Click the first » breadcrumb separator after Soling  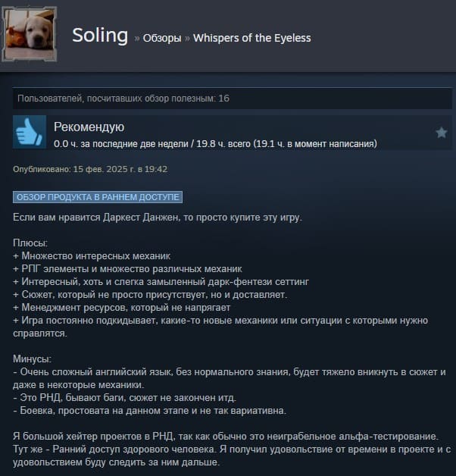[x=137, y=39]
